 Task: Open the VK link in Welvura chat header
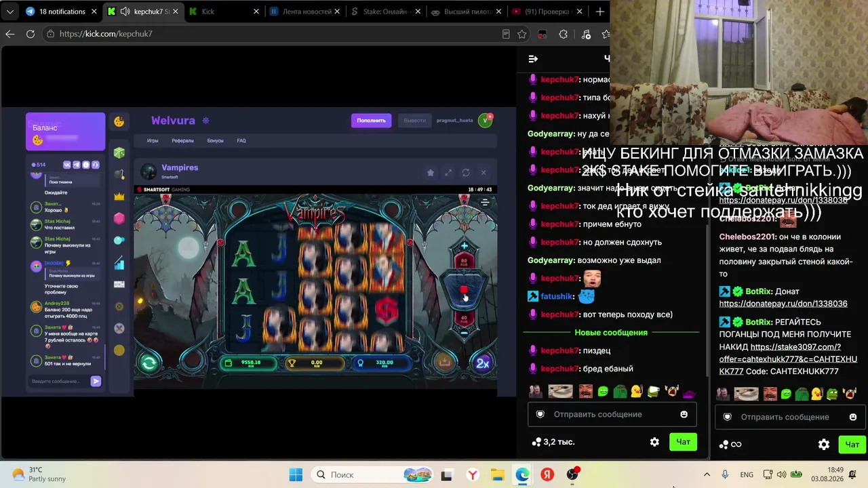pos(67,165)
